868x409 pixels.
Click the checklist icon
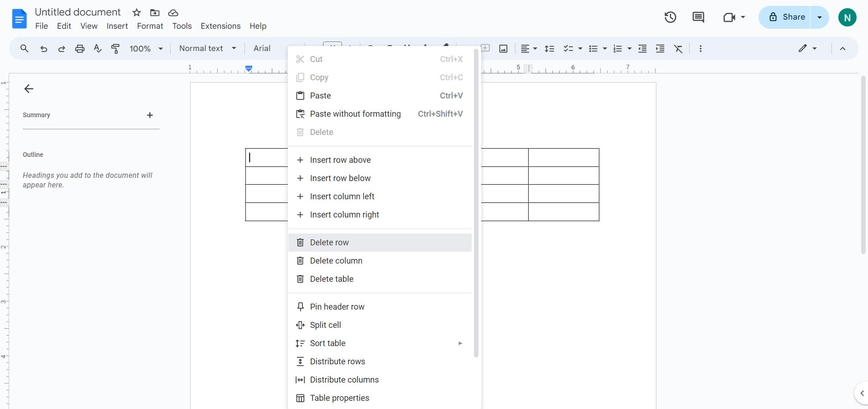coord(568,49)
